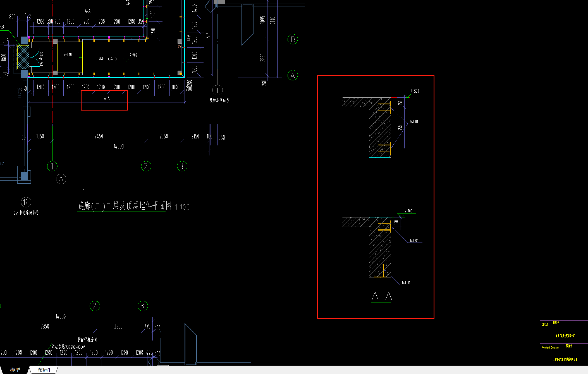Select the vertical 9130 dimension

click(273, 20)
